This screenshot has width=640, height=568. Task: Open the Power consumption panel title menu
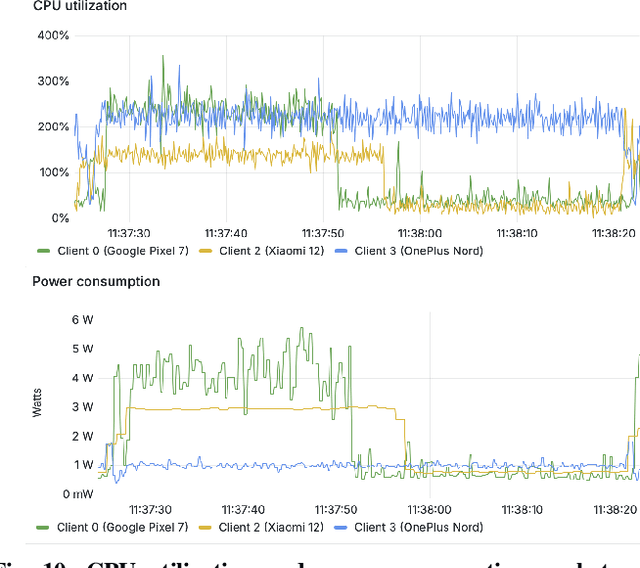coord(96,281)
